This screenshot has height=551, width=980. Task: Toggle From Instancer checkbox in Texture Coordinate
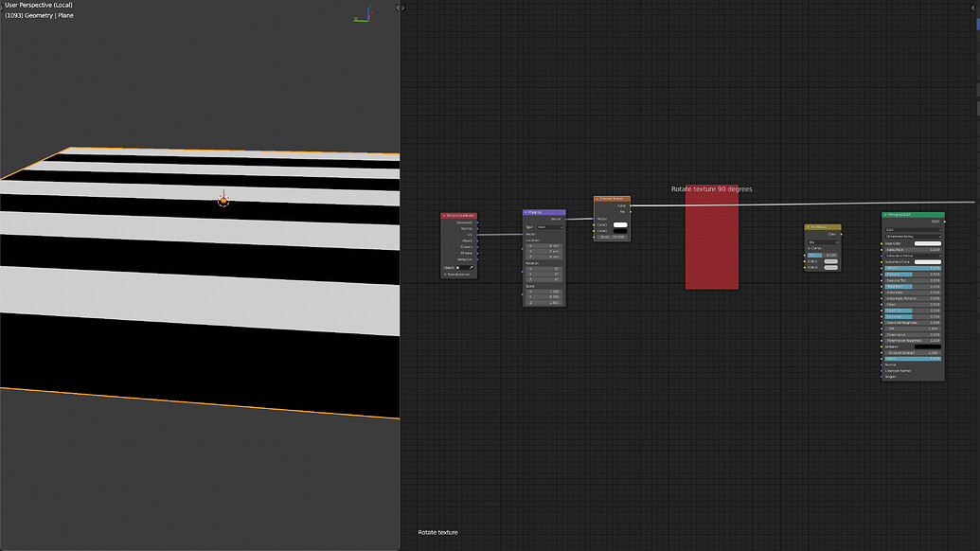point(445,275)
